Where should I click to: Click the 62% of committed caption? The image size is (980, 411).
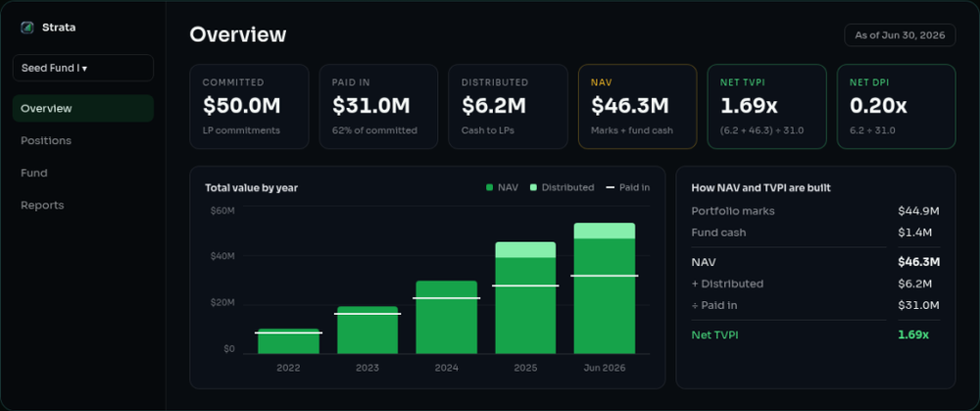(x=374, y=130)
